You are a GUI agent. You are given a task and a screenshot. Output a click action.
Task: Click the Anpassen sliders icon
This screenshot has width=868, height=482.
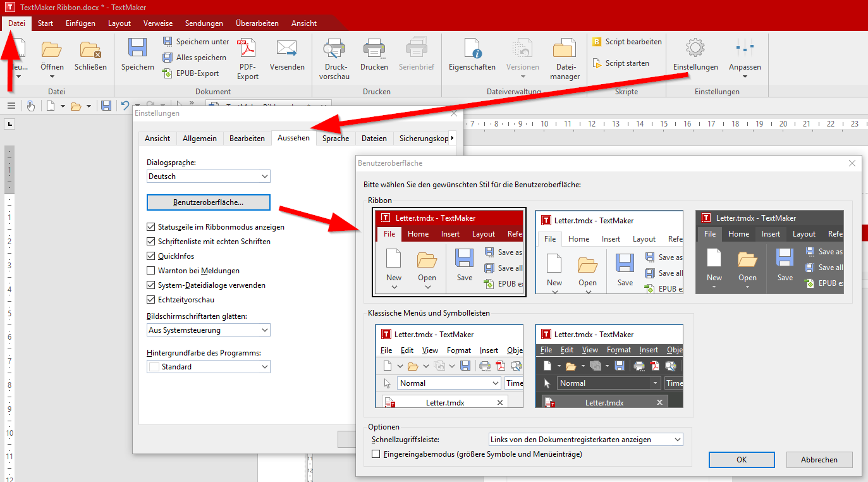click(x=745, y=48)
